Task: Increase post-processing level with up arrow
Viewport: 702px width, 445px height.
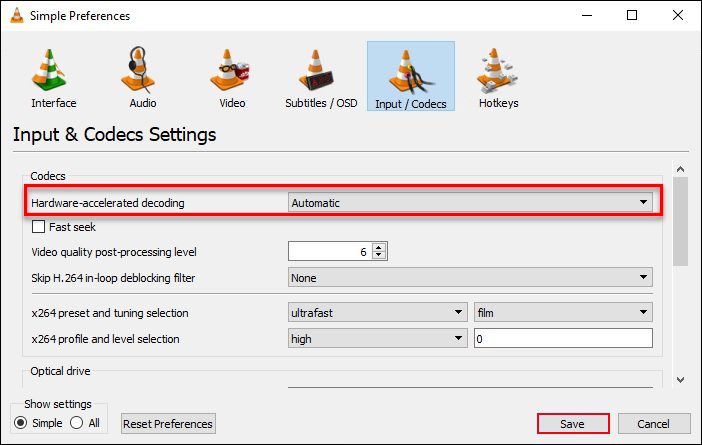Action: (x=379, y=247)
